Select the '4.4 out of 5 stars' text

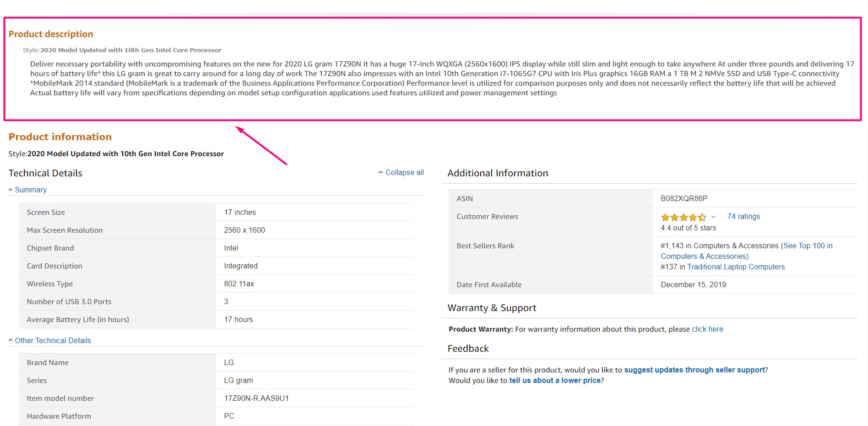tap(688, 228)
